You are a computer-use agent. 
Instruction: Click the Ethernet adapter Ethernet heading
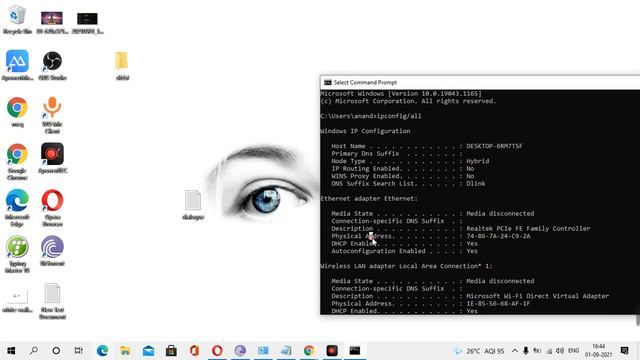tap(369, 199)
